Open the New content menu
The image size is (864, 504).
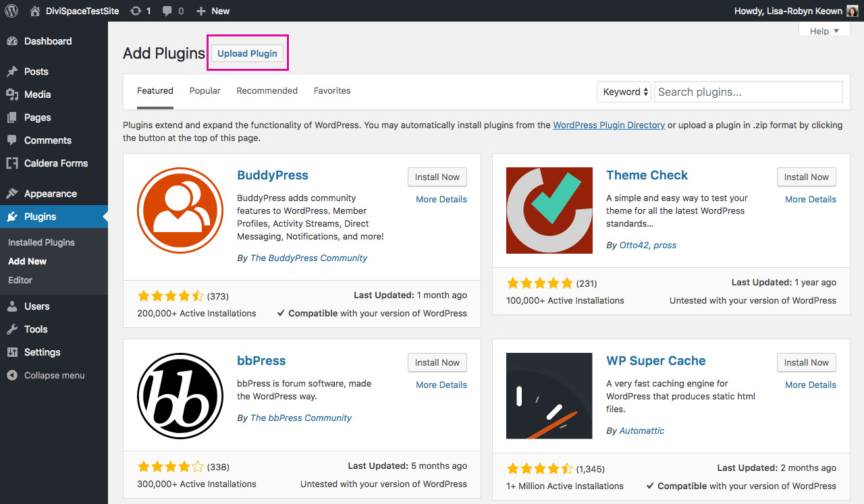[213, 11]
